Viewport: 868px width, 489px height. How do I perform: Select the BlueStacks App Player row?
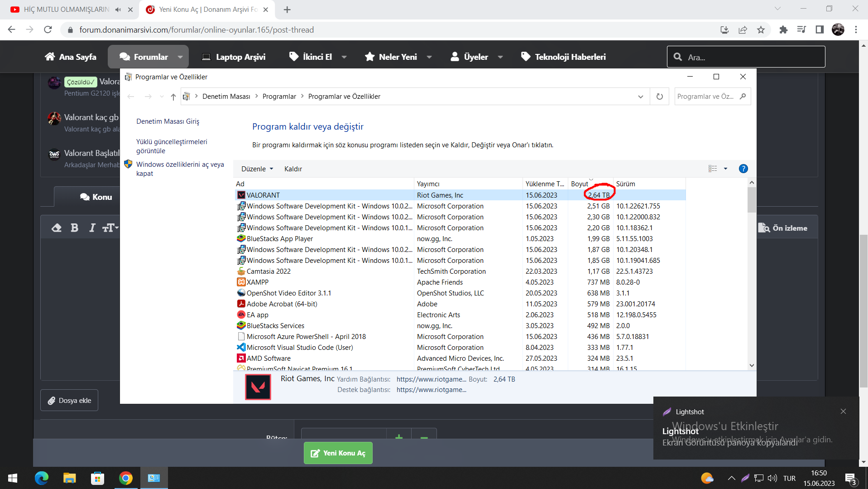460,238
